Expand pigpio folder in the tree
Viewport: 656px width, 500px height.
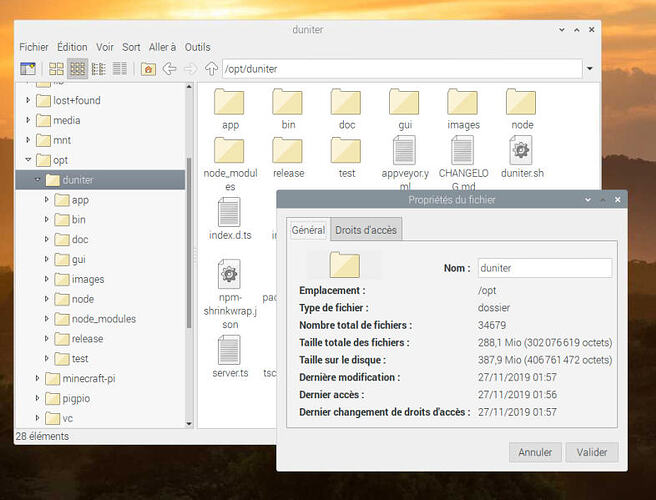(x=37, y=398)
